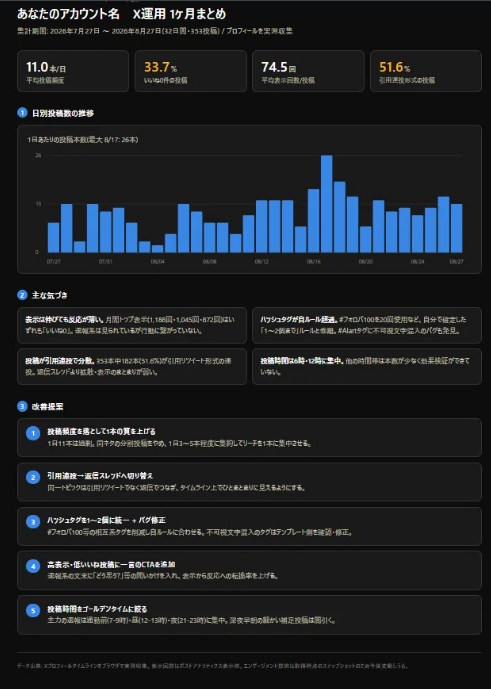This screenshot has height=689, width=491.
Task: Click the blue number 2 badge beside 主な気づき
Action: click(22, 295)
